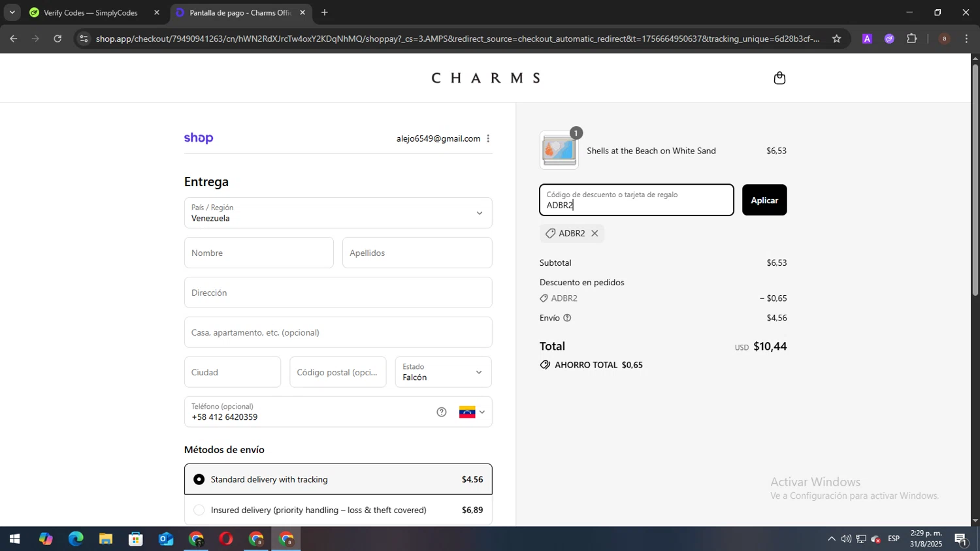Focus the Nombre input field
This screenshot has width=980, height=551.
coord(259,253)
